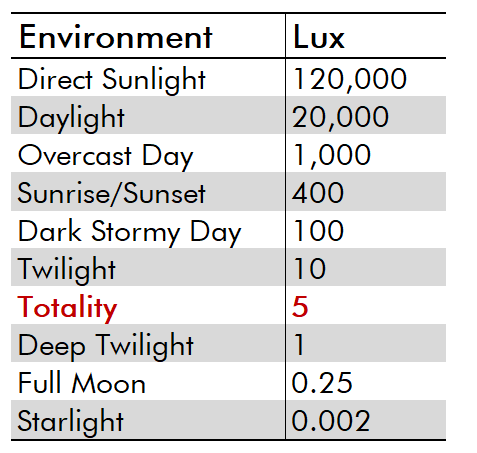Select the Daylight row label
Image resolution: width=477 pixels, height=453 pixels.
tap(71, 118)
